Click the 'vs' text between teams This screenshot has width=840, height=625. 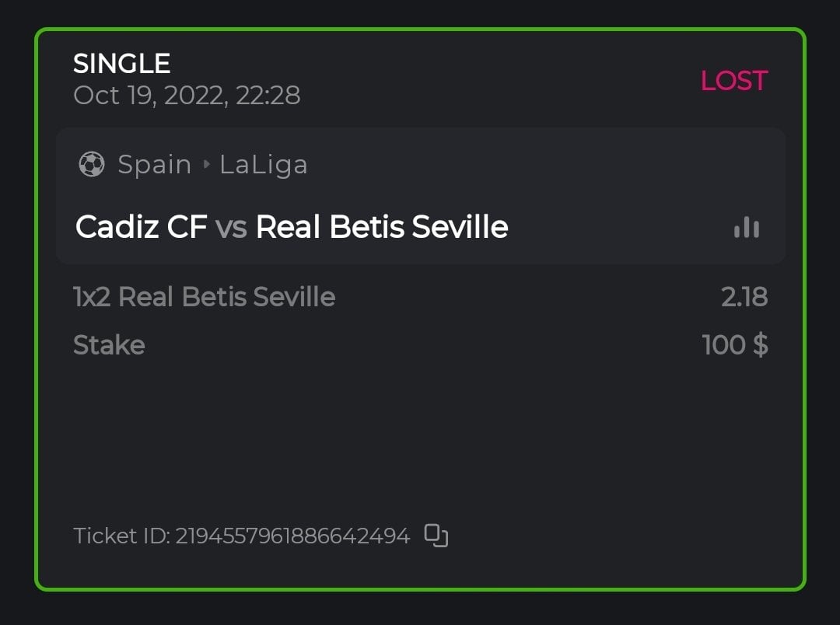coord(231,227)
